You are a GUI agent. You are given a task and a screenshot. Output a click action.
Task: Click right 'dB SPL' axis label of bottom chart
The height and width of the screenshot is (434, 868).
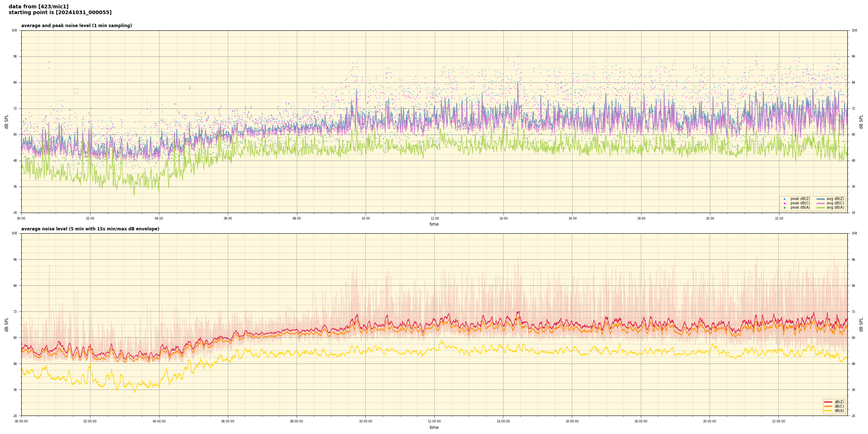point(861,324)
